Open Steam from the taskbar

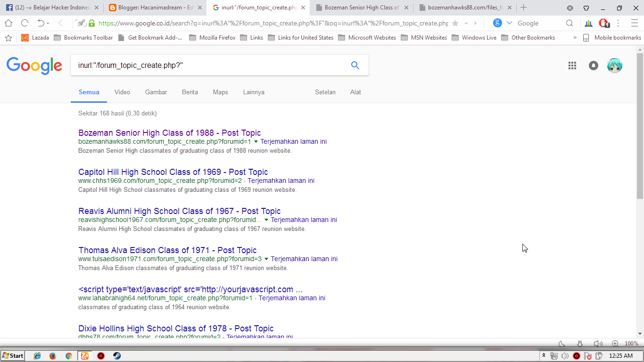click(x=117, y=356)
